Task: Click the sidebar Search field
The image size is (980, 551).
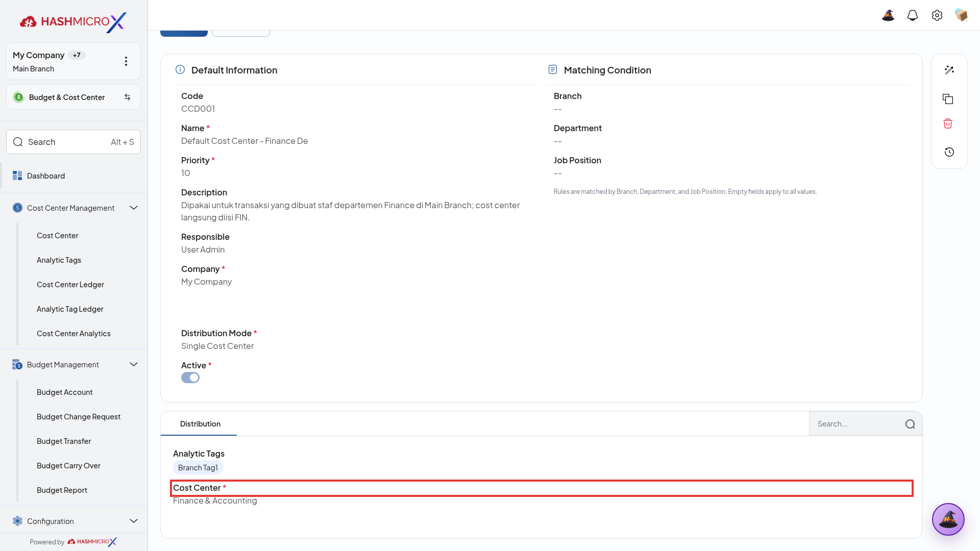Action: pyautogui.click(x=73, y=142)
